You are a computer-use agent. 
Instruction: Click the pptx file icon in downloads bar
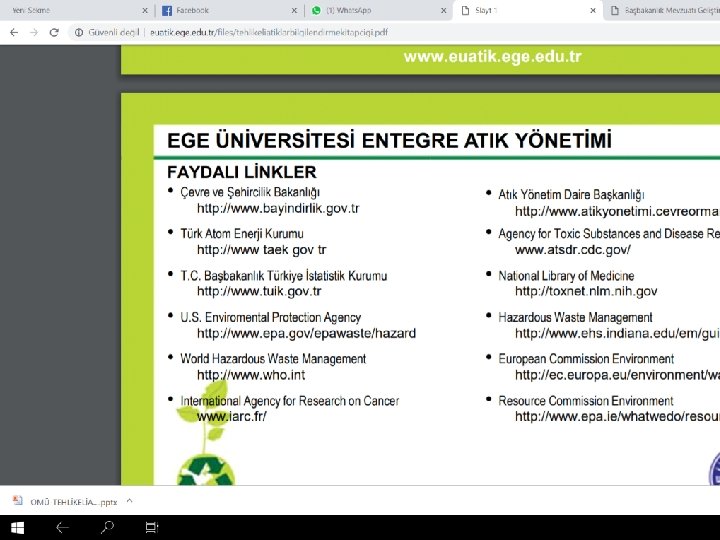pos(17,501)
